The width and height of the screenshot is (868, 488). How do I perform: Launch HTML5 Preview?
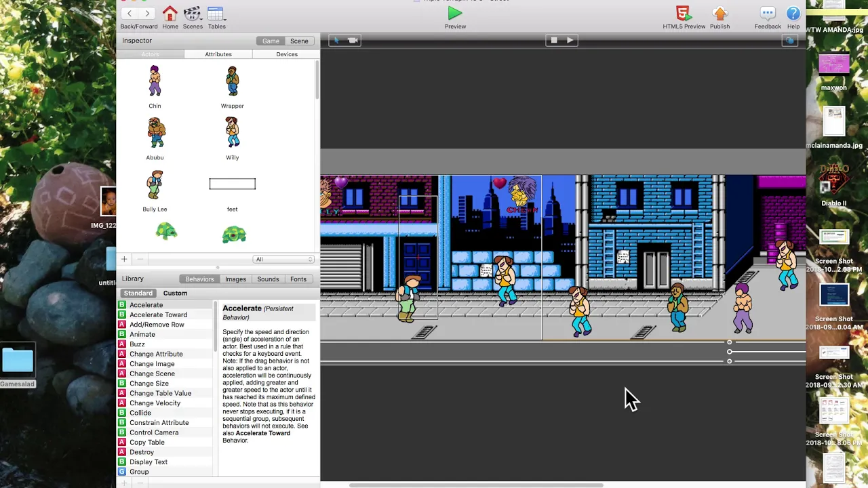[683, 13]
